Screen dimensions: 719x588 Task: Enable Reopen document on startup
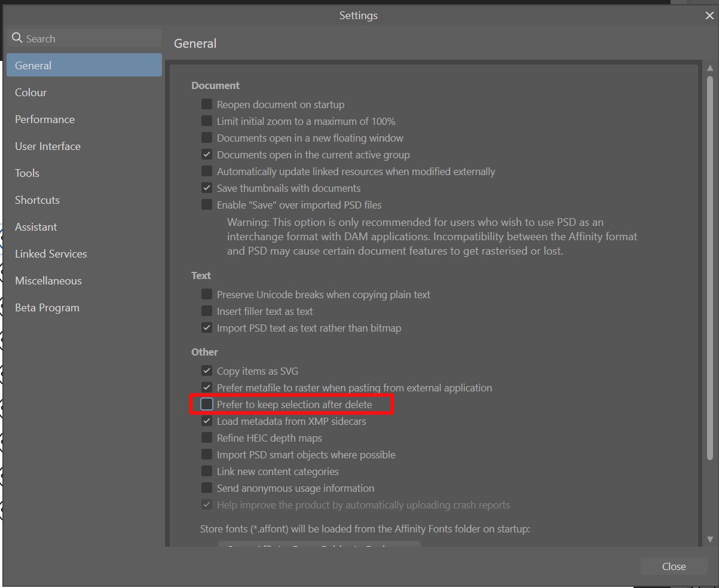[x=206, y=104]
